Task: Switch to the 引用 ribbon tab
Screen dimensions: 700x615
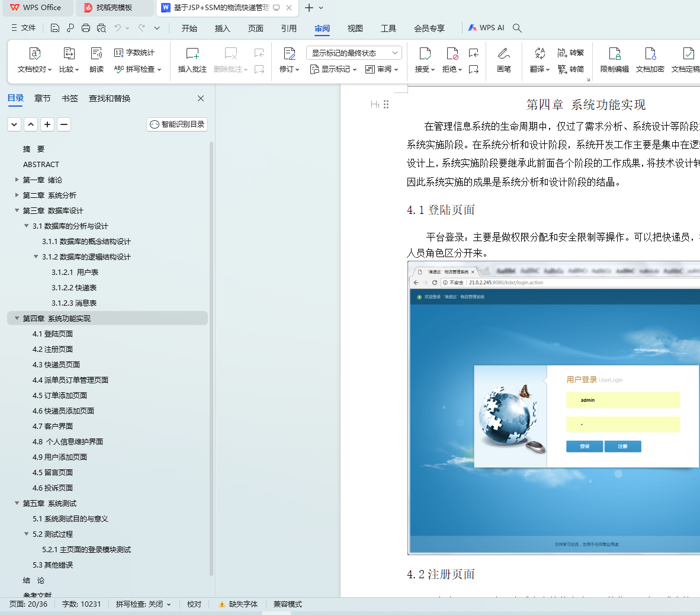Action: click(289, 28)
